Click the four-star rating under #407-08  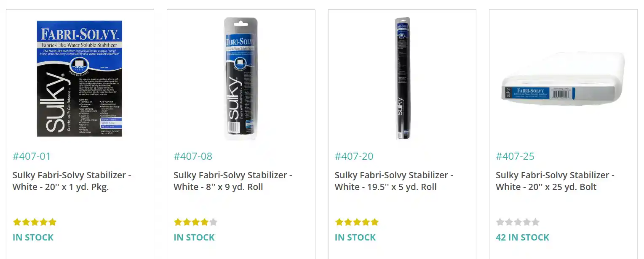pos(195,222)
